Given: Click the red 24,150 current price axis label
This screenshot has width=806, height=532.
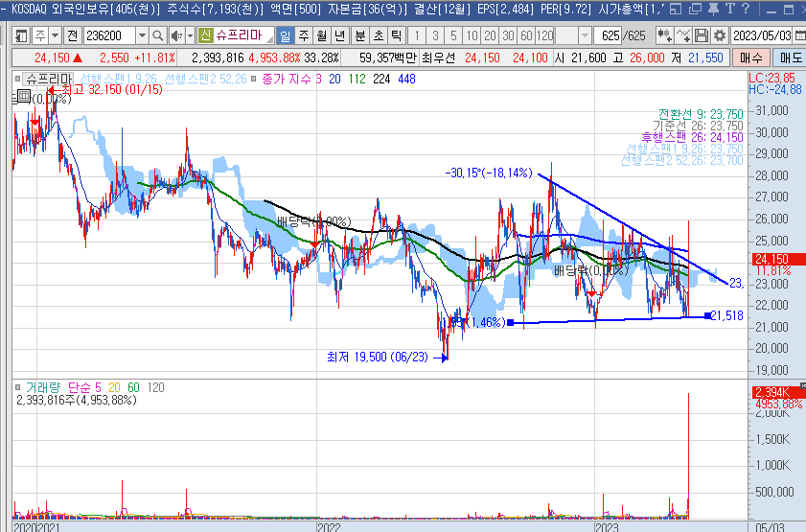Looking at the screenshot, I should [777, 259].
